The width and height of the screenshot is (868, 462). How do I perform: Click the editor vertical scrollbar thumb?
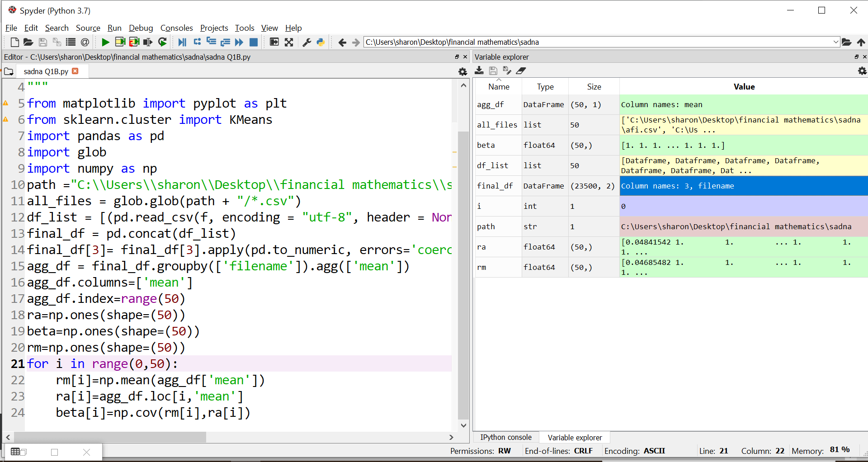click(463, 275)
